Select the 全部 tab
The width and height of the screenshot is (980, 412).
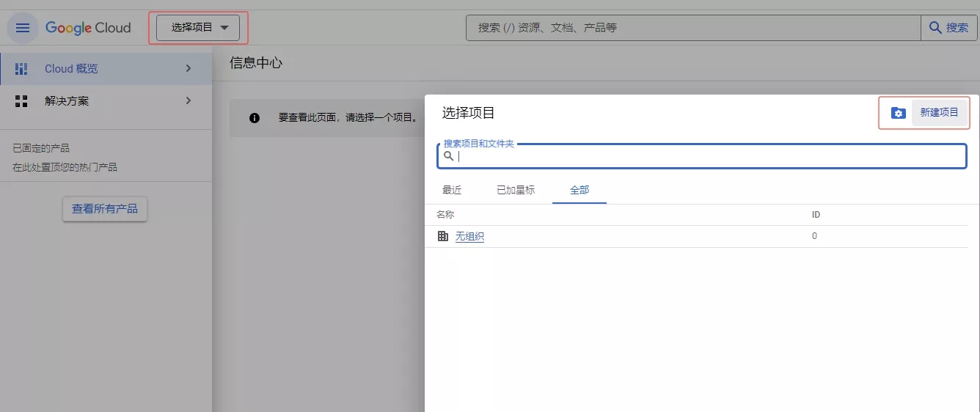(x=579, y=190)
